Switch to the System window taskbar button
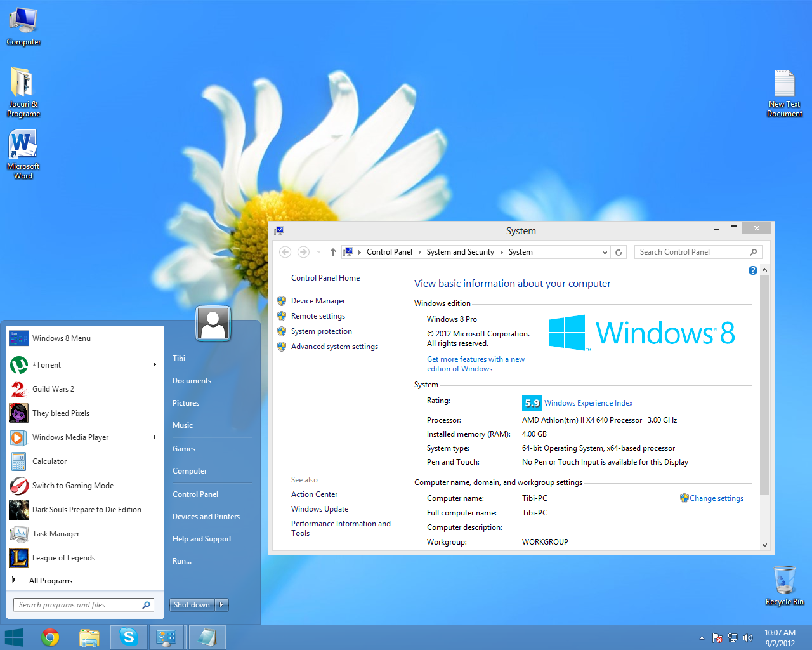Image resolution: width=812 pixels, height=650 pixels. click(x=167, y=637)
